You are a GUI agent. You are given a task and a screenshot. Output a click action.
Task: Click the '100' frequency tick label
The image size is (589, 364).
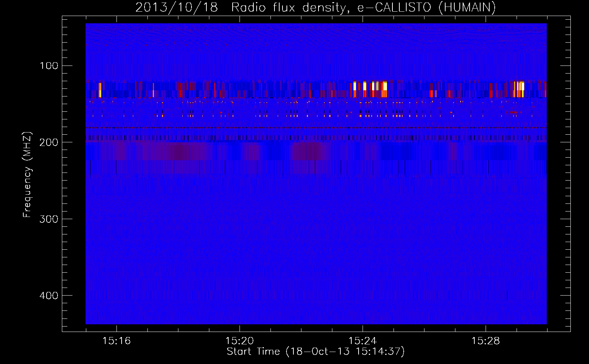(49, 66)
